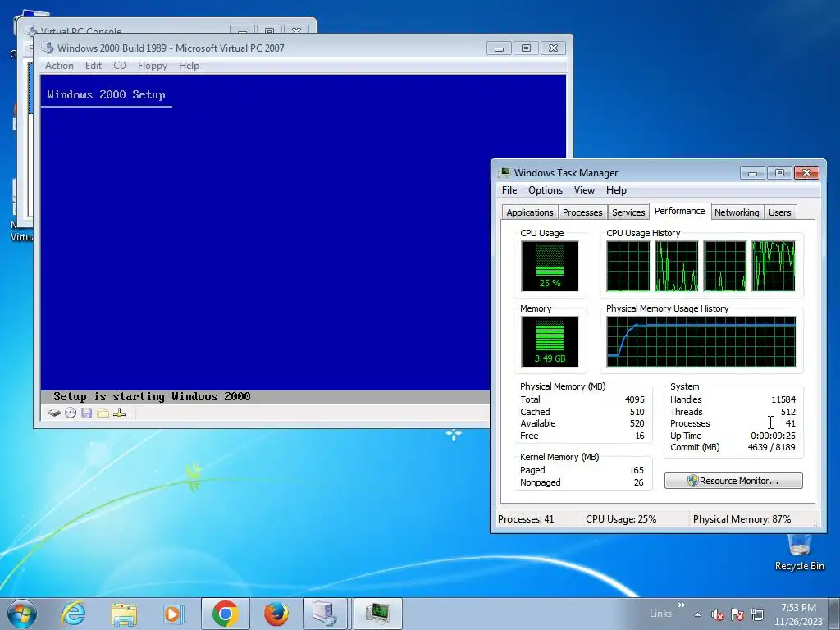Click the network tray icon
The image size is (840, 630).
757,614
